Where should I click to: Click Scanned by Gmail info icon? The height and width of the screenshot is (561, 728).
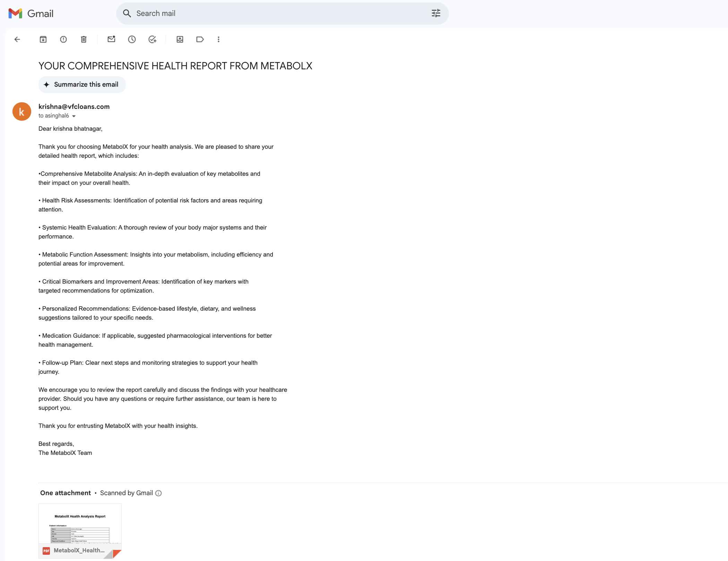(158, 493)
